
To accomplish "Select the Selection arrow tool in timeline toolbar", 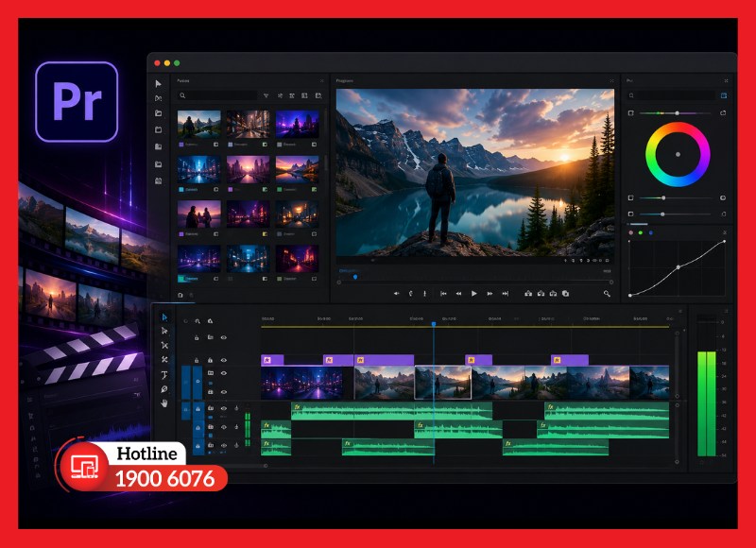I will click(x=164, y=317).
